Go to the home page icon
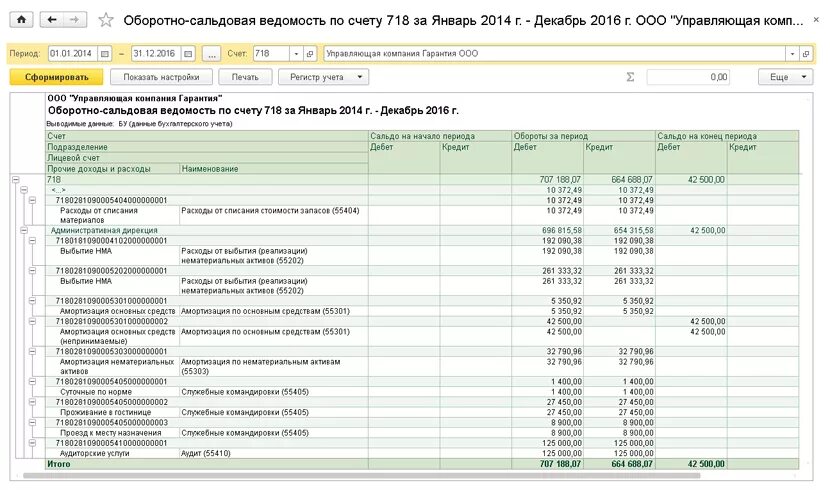Image resolution: width=830 pixels, height=490 pixels. click(x=21, y=20)
